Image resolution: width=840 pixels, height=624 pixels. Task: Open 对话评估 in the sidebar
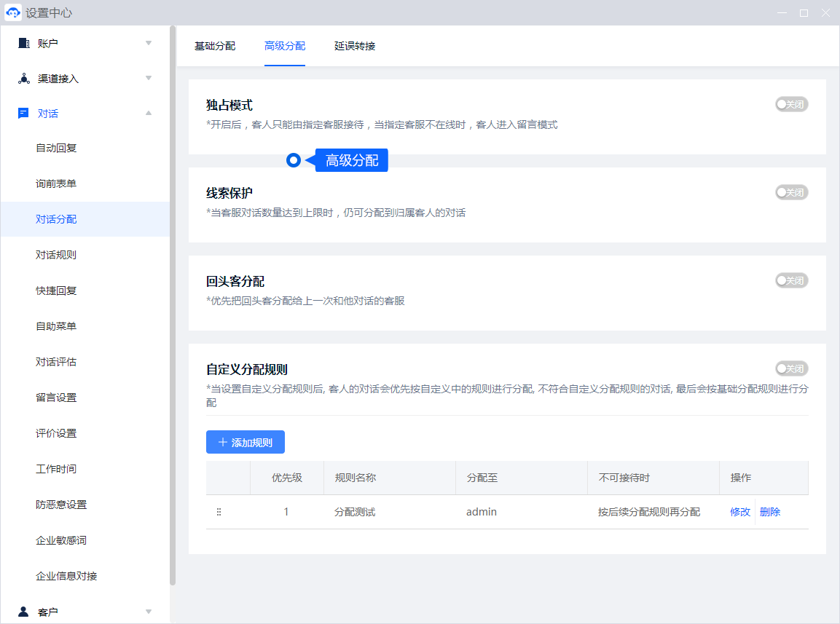55,362
